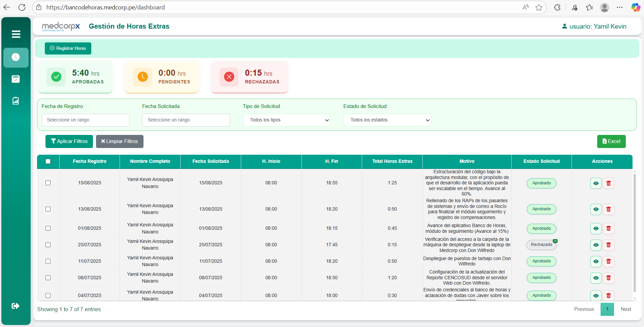The height and width of the screenshot is (327, 644).
Task: Export the table with the Excel button
Action: pos(611,141)
